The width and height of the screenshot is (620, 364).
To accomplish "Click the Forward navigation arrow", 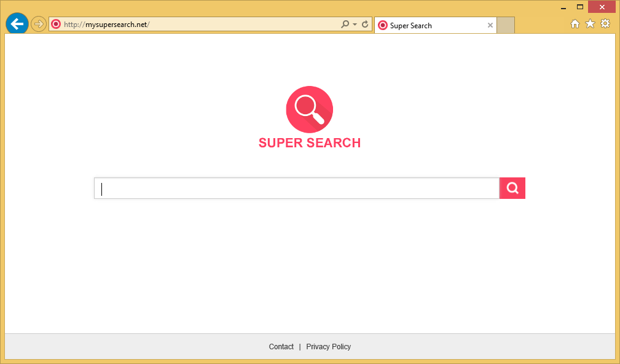I will click(39, 24).
